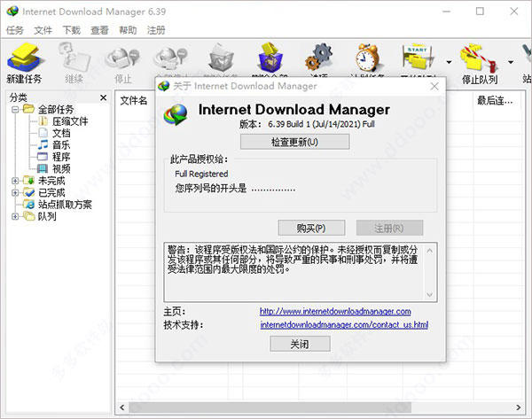Click the folders icon beside 队列

(29, 216)
